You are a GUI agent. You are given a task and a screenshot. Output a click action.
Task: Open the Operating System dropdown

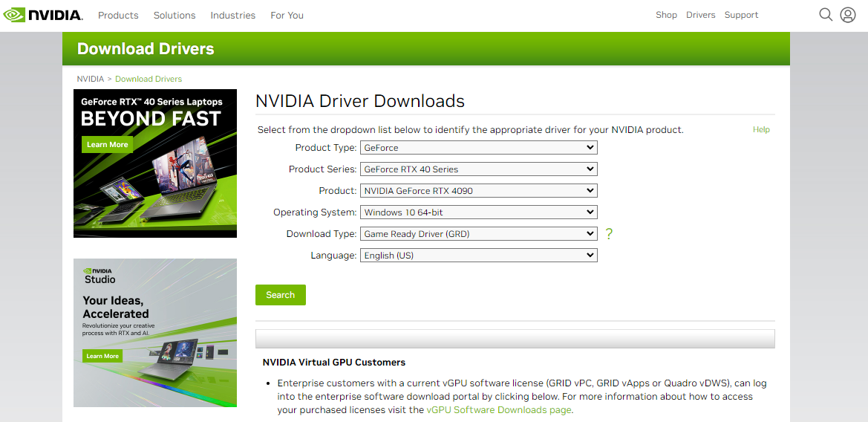tap(478, 212)
